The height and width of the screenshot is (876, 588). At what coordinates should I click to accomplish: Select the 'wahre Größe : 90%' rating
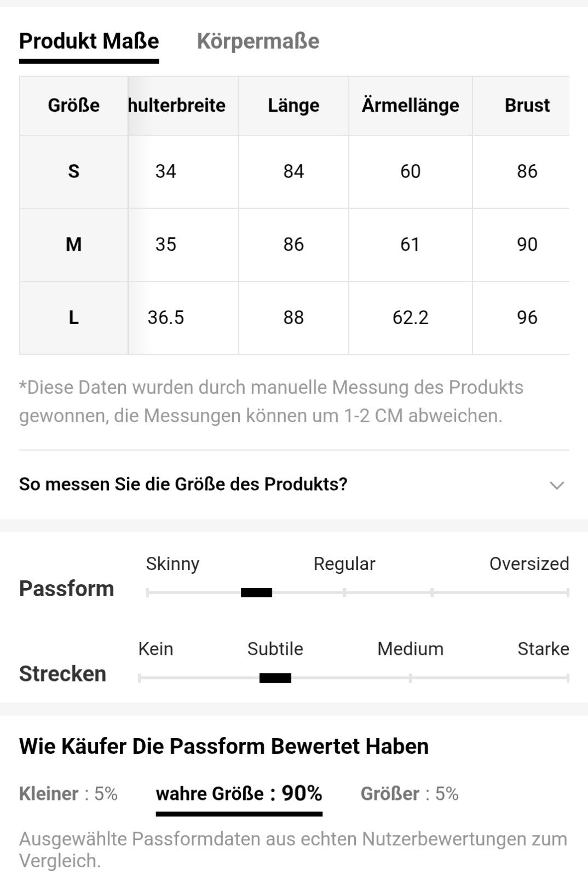pyautogui.click(x=239, y=793)
